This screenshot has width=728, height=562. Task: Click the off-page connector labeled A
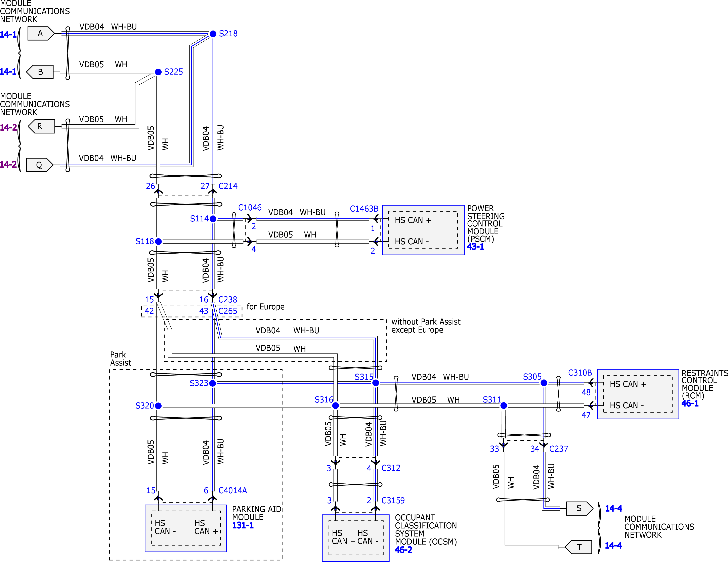41,33
